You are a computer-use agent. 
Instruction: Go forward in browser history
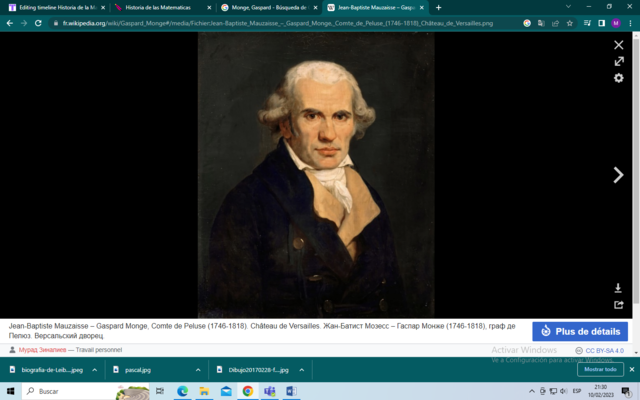tap(24, 23)
